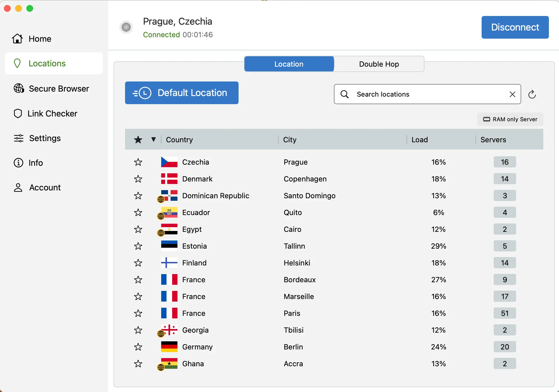The height and width of the screenshot is (392, 559).
Task: Favorite the Denmark Copenhagen server star
Action: coord(138,179)
